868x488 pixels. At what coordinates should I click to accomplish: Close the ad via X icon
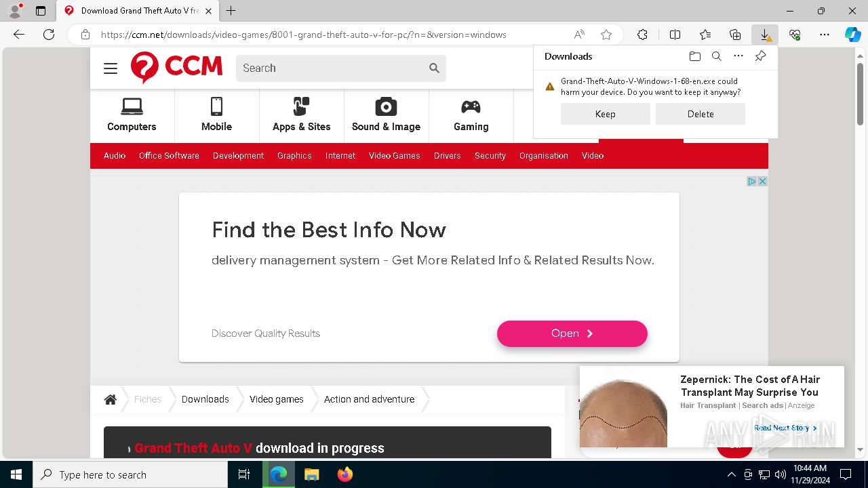[762, 181]
